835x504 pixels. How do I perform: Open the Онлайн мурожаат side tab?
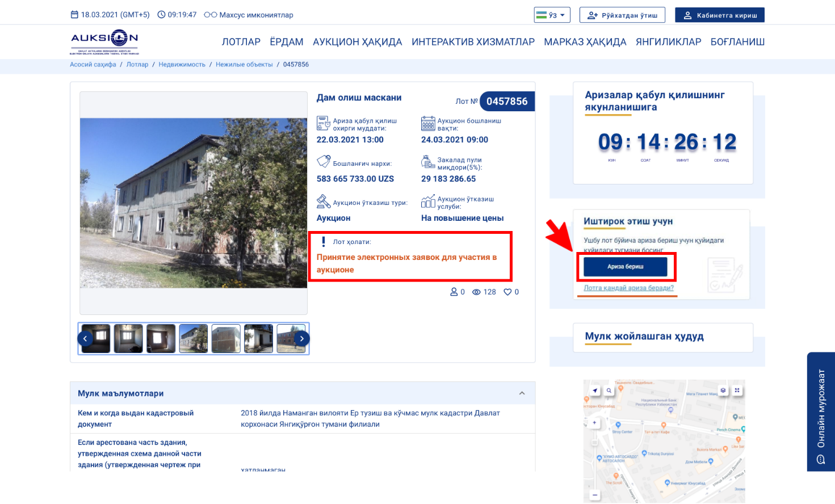pos(821,411)
